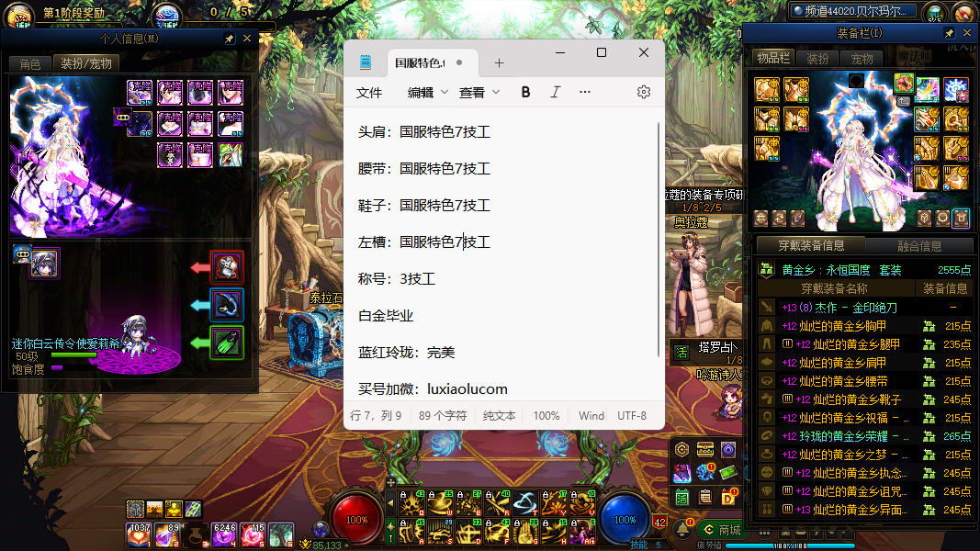Screen dimensions: 980x551
Task: Click the red HP orb at 100%
Action: point(356,519)
